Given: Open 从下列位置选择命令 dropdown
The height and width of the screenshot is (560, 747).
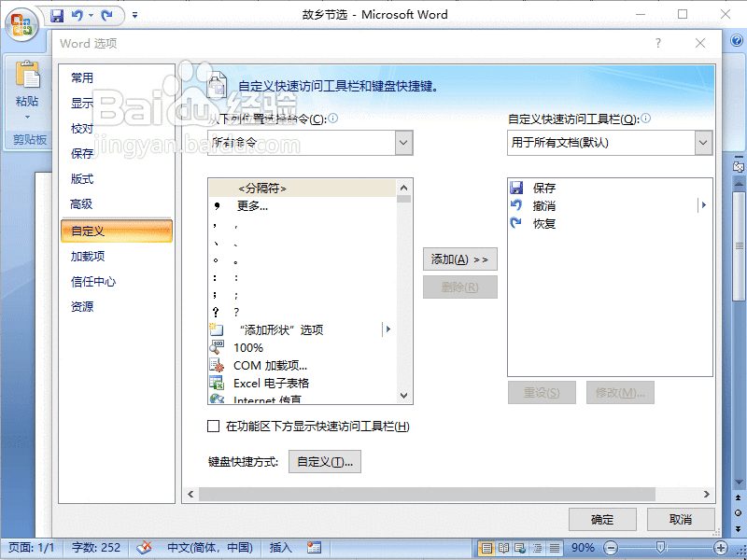Looking at the screenshot, I should click(403, 143).
